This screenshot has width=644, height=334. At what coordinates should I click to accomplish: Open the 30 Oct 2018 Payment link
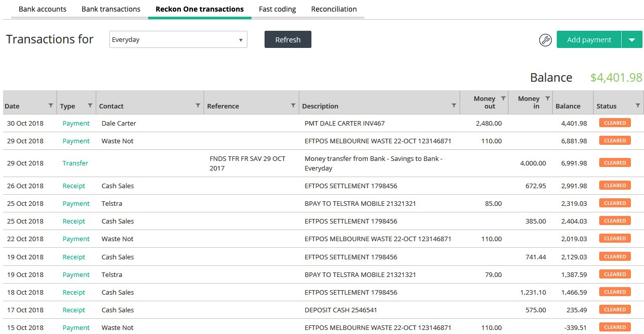pyautogui.click(x=76, y=123)
